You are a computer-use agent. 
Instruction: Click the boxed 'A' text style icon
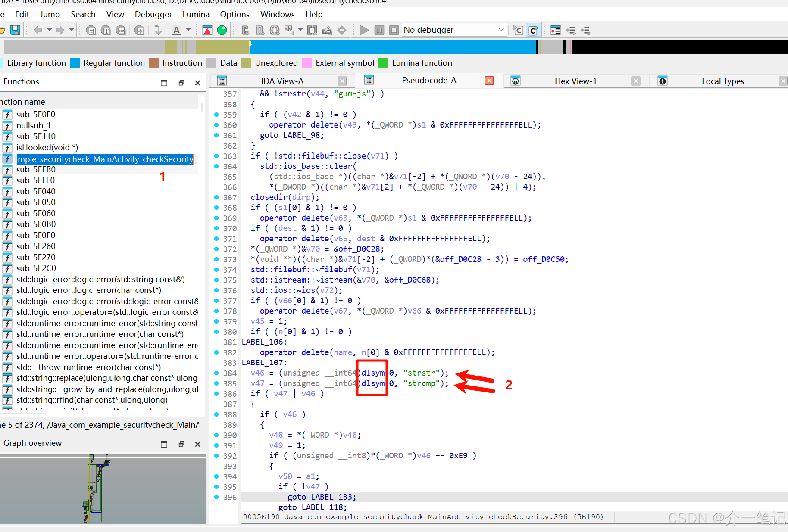point(176,30)
